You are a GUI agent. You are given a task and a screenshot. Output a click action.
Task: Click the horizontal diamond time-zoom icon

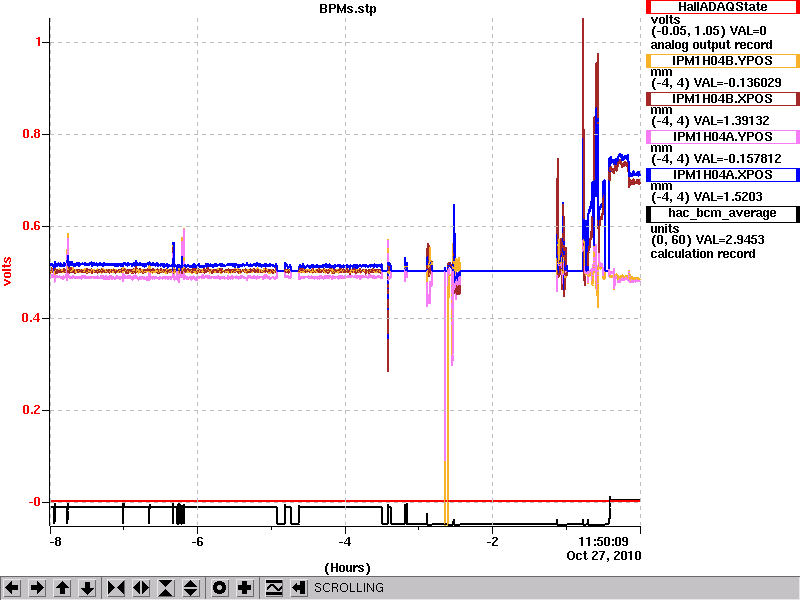141,588
